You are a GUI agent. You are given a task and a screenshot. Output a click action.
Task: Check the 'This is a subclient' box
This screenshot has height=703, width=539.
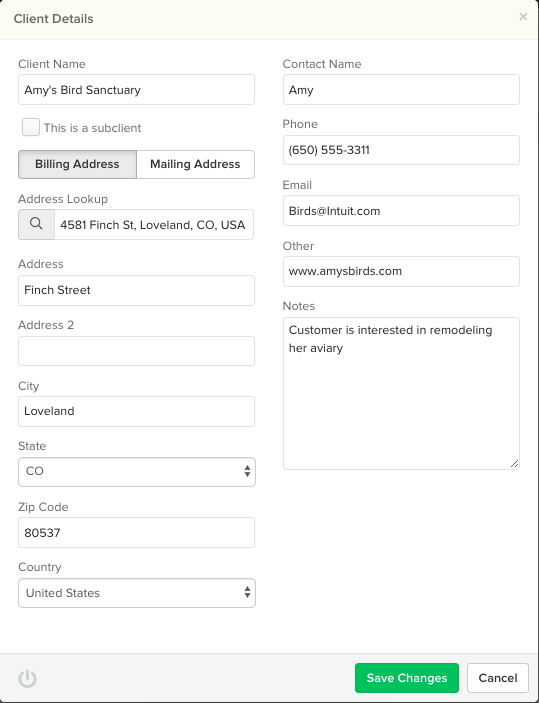point(31,127)
